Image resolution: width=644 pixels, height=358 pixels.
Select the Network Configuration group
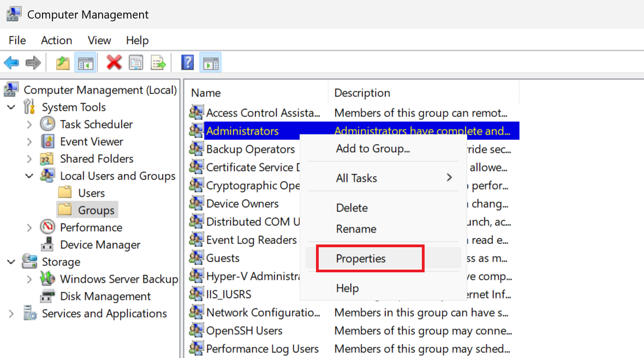coord(263,312)
